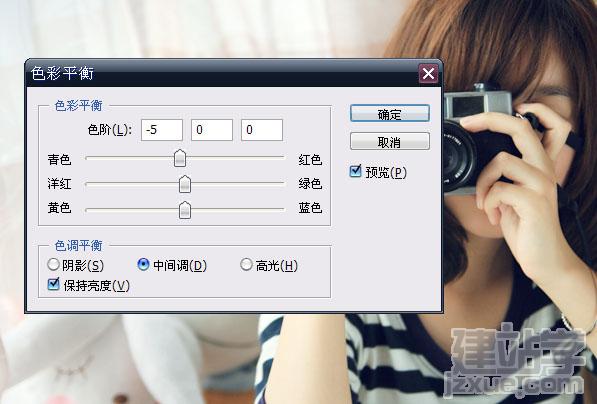Select the 高光(H) highlights radio button
This screenshot has width=597, height=404.
[246, 264]
